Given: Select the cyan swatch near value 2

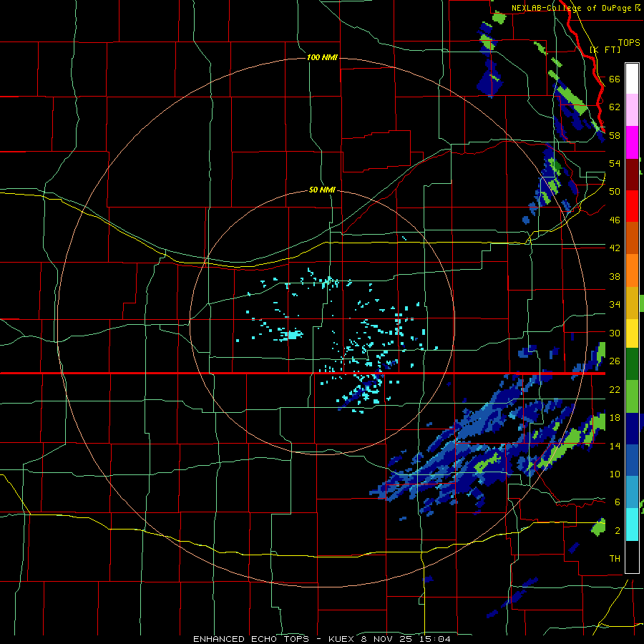Looking at the screenshot, I should (632, 525).
